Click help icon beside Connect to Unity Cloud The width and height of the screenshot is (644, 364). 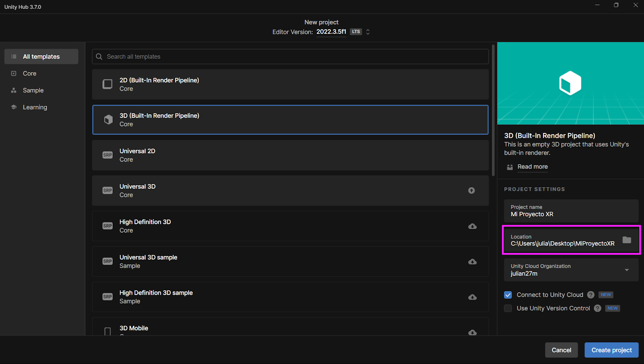tap(590, 295)
